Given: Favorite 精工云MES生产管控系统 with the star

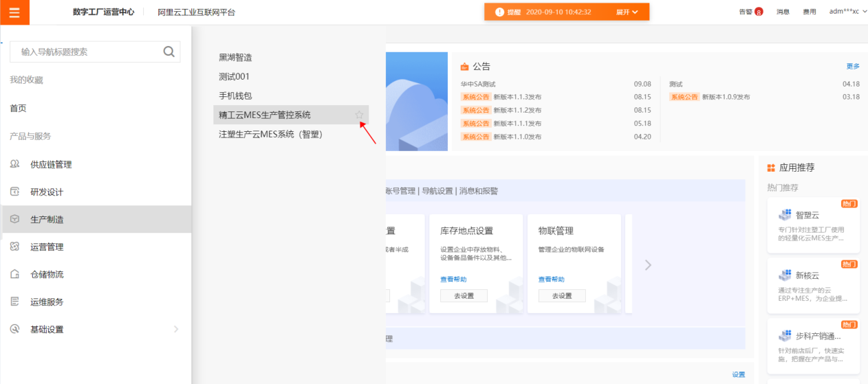Looking at the screenshot, I should click(x=359, y=115).
